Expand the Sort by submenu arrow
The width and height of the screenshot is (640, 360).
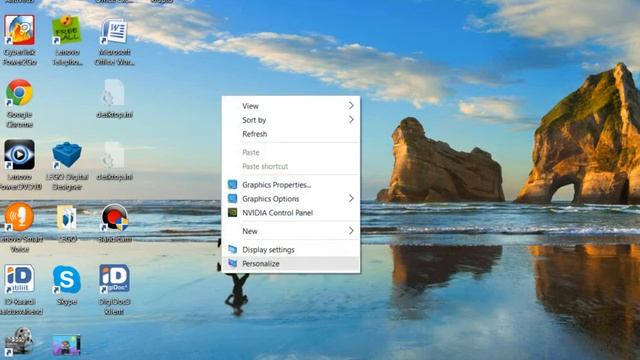[351, 120]
